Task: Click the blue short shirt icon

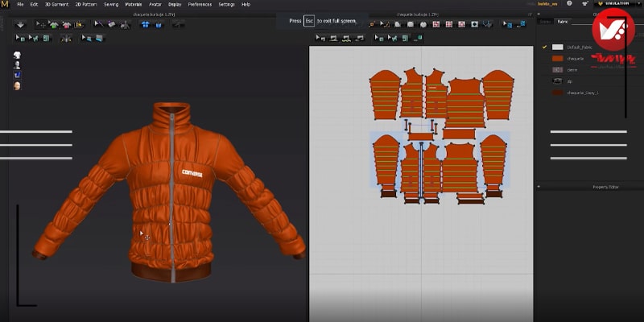Action: coord(159,25)
